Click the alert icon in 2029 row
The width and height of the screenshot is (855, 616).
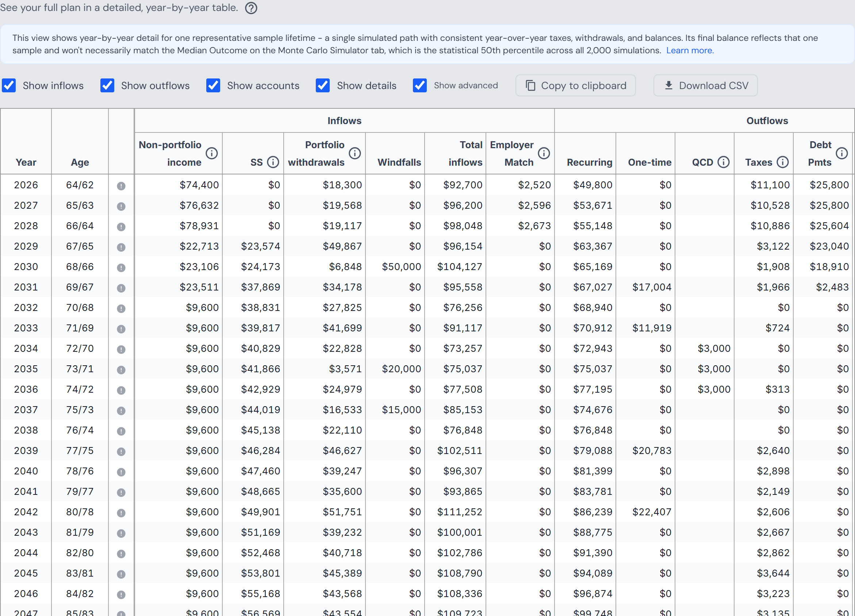[121, 247]
